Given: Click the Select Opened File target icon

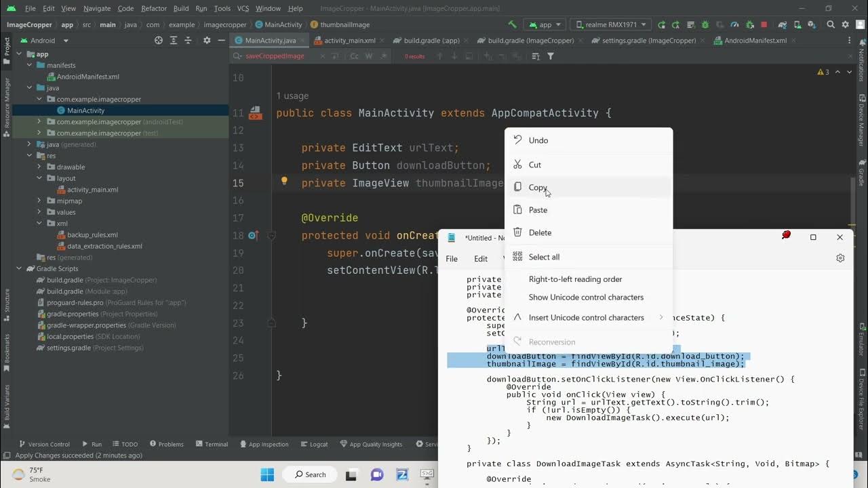Looking at the screenshot, I should (x=159, y=41).
